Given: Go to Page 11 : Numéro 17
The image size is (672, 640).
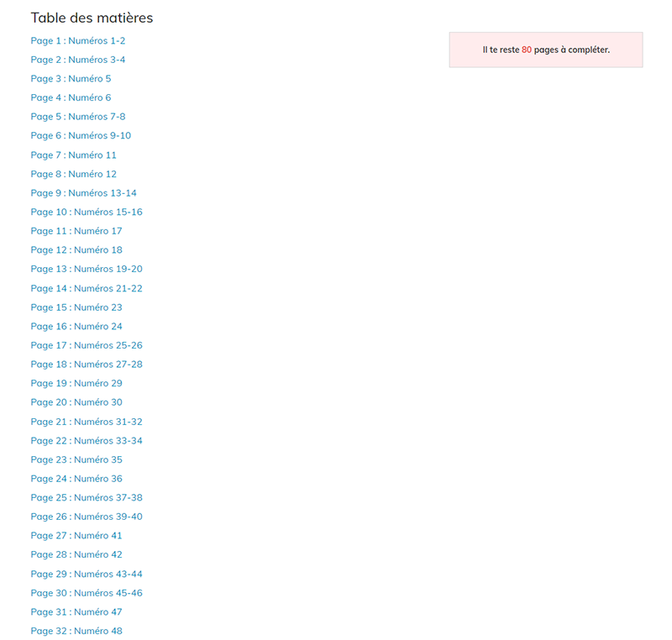Looking at the screenshot, I should [76, 231].
